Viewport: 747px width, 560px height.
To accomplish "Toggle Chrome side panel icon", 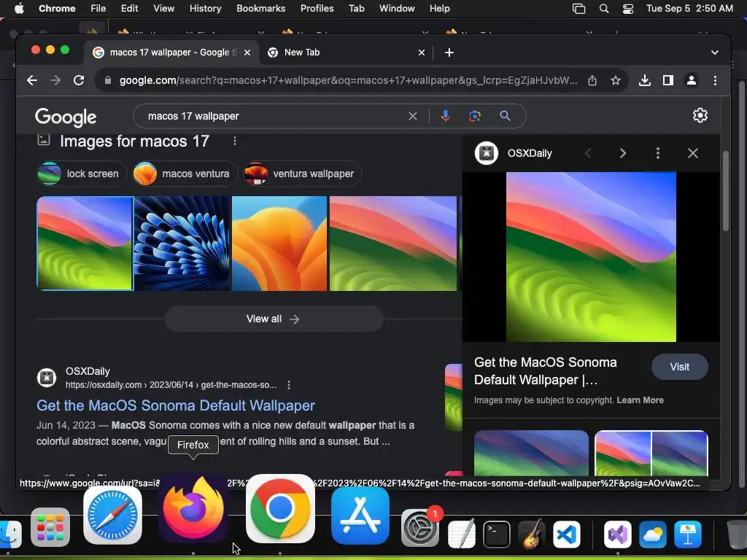I will click(668, 80).
